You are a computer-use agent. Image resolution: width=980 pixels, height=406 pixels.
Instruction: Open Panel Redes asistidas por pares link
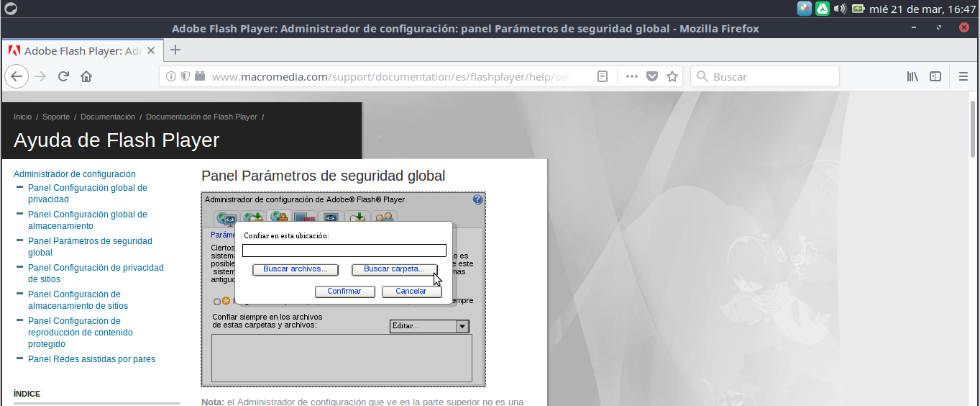[x=91, y=359]
